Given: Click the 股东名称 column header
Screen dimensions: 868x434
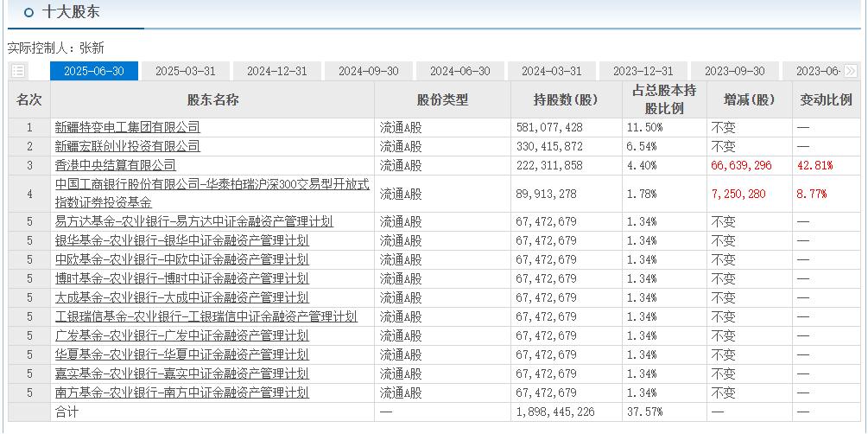Looking at the screenshot, I should (212, 99).
